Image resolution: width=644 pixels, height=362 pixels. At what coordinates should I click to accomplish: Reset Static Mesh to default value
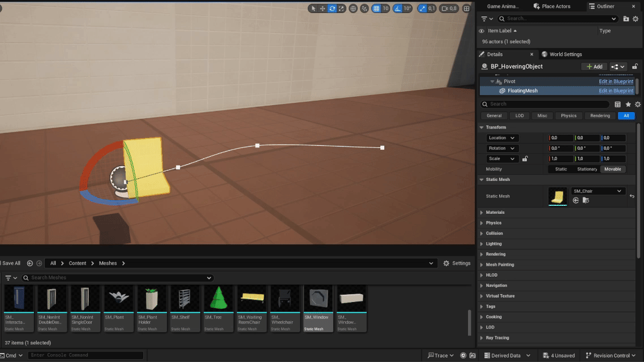tap(632, 196)
